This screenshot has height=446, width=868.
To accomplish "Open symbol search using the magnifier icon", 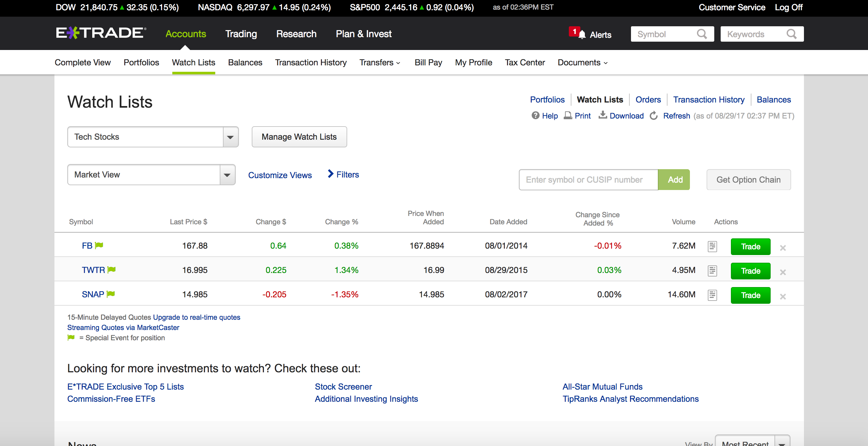I will tap(702, 34).
